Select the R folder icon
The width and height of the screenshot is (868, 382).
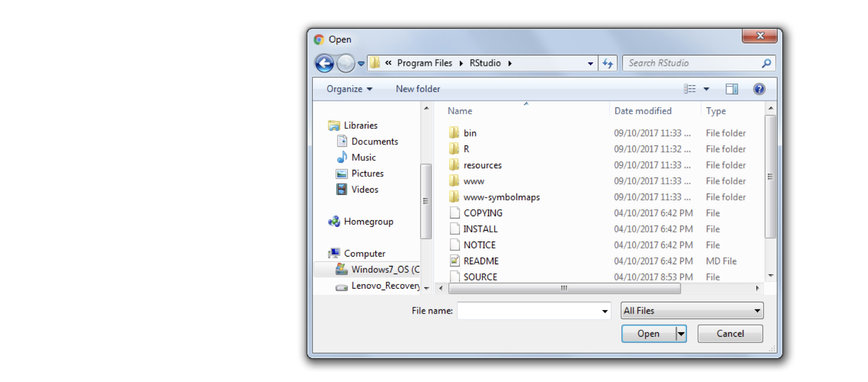[x=454, y=149]
